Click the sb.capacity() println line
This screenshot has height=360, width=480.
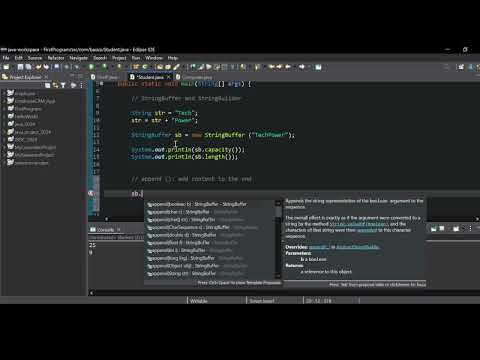coord(188,150)
